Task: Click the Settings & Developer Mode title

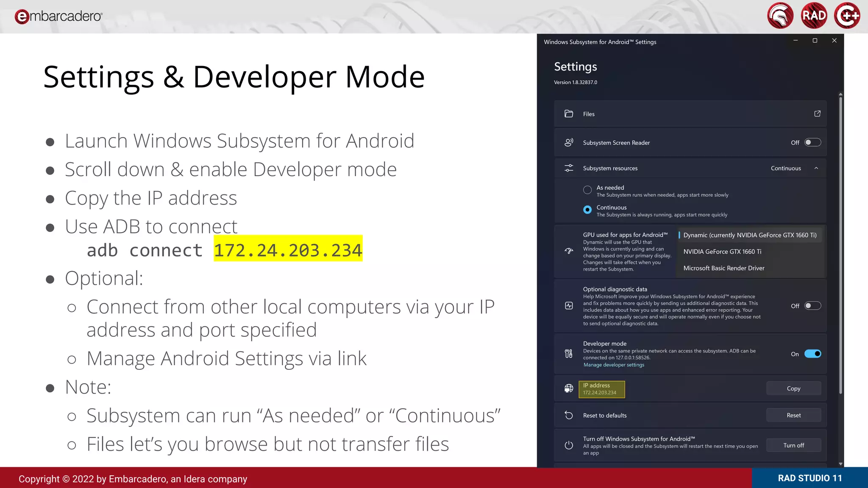Action: [x=234, y=77]
